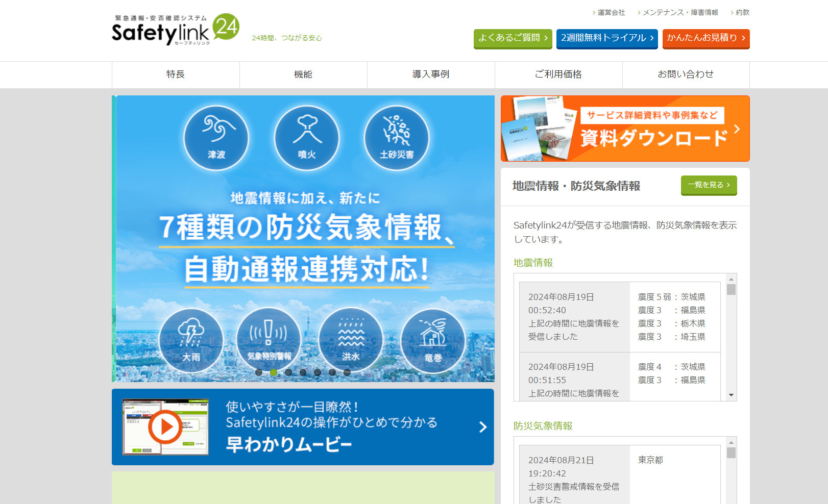Viewport: 828px width, 504px height.
Task: Click the 津波 tsunami icon
Action: pyautogui.click(x=216, y=138)
